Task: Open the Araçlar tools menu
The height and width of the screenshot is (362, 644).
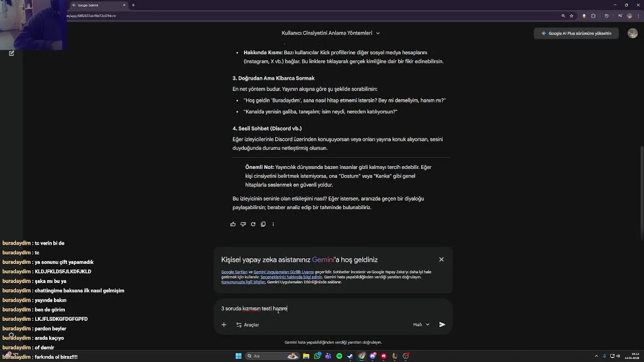Action: [x=248, y=325]
